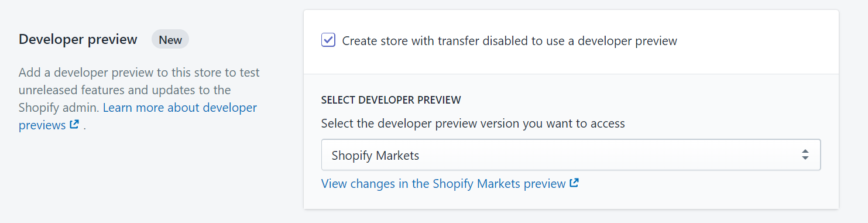Open the Shopify Markets dropdown
The width and height of the screenshot is (868, 223).
[571, 155]
